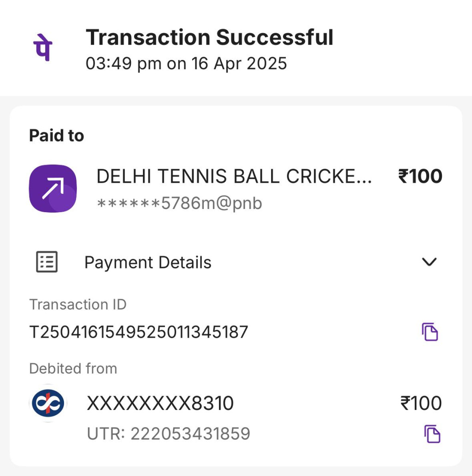Click the UTR: 222053431859 text
The image size is (472, 476).
168,434
